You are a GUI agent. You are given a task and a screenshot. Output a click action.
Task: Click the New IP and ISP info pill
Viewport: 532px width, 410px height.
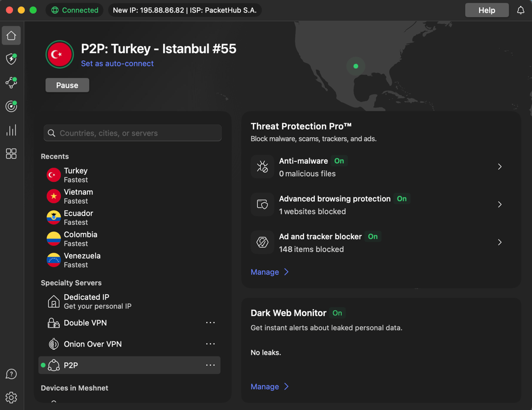184,10
